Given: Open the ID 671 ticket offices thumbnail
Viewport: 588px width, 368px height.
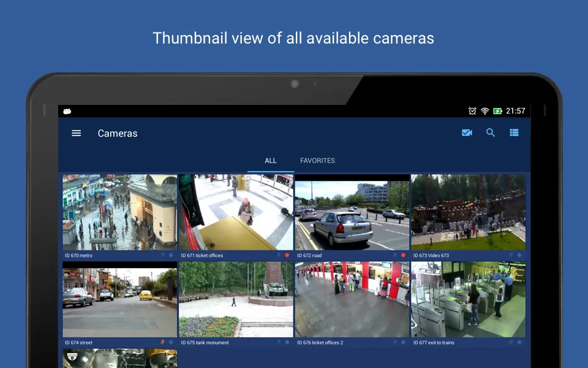Looking at the screenshot, I should point(236,212).
